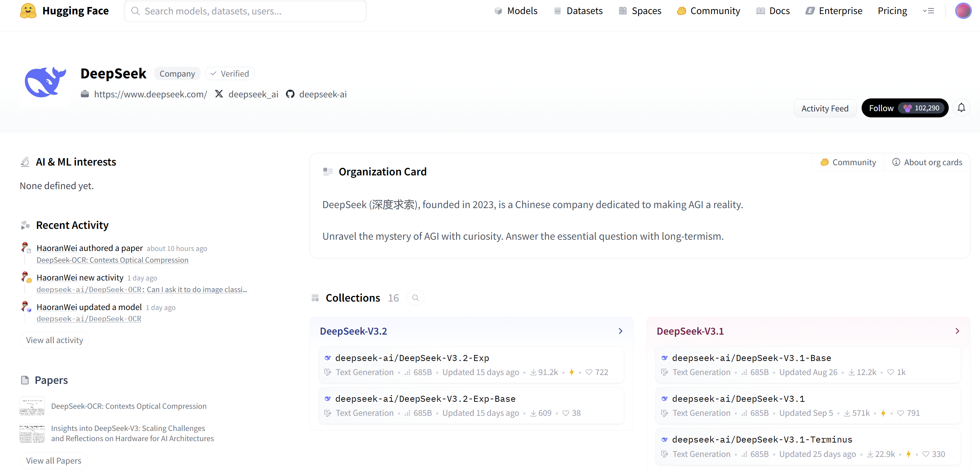980x471 pixels.
Task: Click the Hugging Face emoji logo
Action: (28, 11)
